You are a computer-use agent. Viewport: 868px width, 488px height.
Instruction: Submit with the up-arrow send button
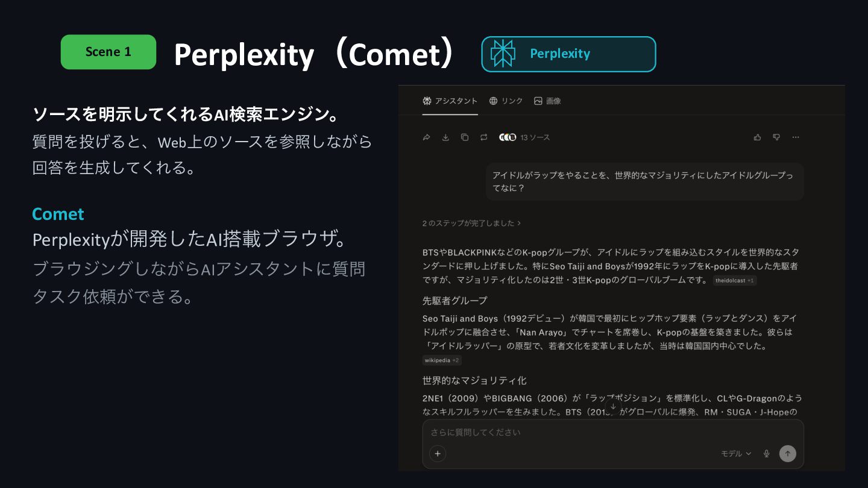point(788,454)
